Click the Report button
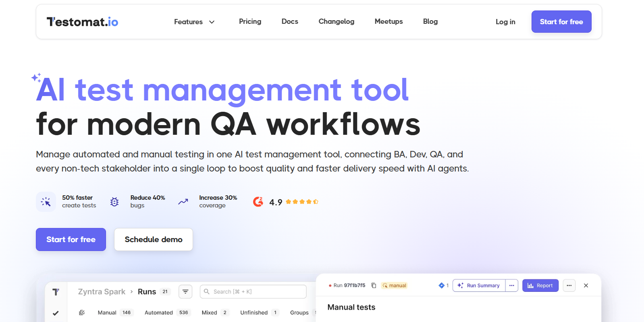Image resolution: width=644 pixels, height=322 pixels. [540, 285]
